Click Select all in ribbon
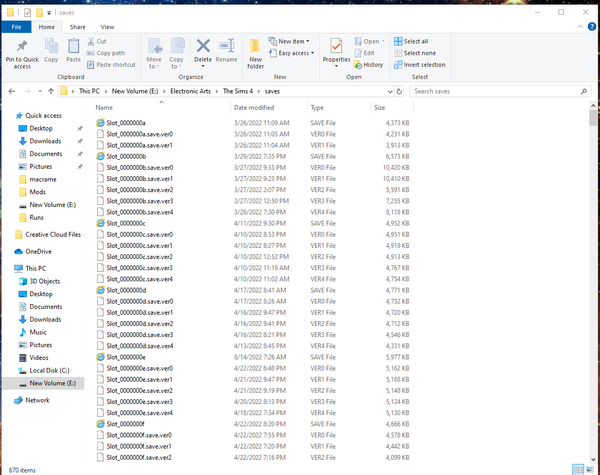 click(x=411, y=41)
